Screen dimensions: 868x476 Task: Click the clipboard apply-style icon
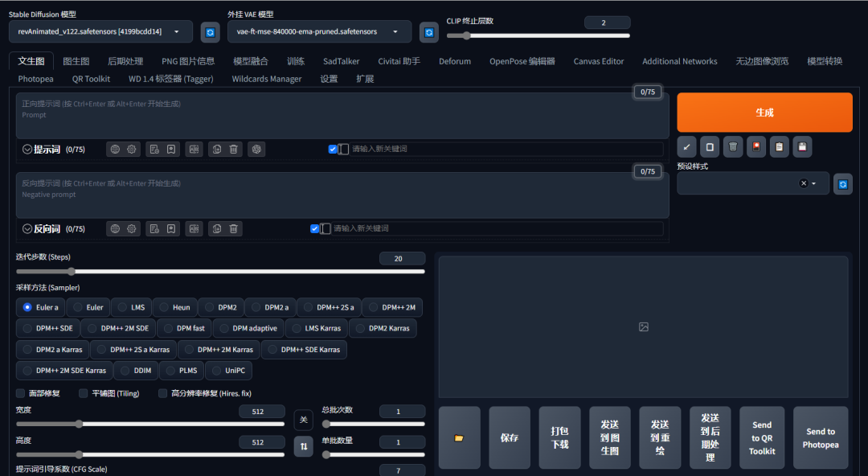coord(779,146)
